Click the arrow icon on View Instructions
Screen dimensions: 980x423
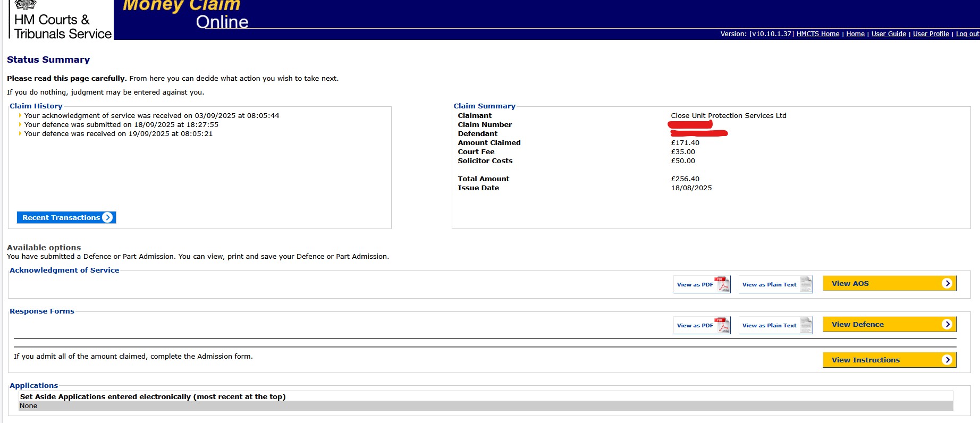947,360
